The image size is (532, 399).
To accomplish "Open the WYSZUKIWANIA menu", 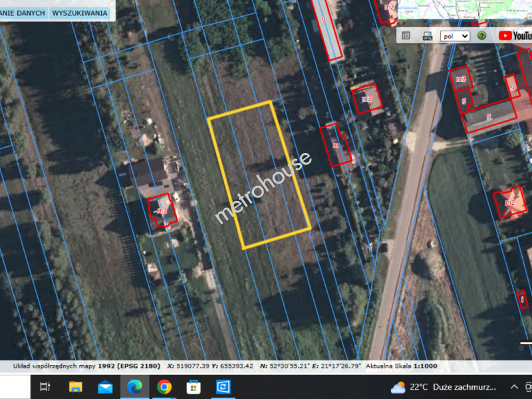I will click(x=79, y=13).
